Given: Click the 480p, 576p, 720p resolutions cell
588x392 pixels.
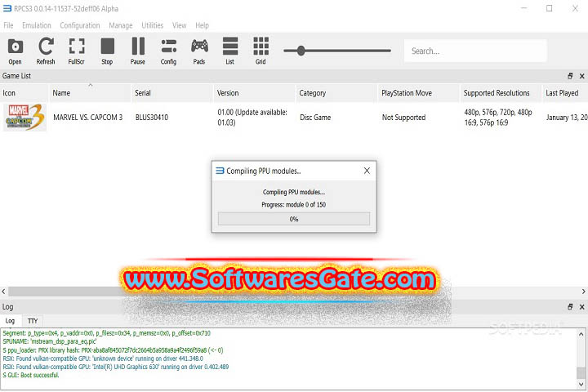Looking at the screenshot, I should pos(498,118).
